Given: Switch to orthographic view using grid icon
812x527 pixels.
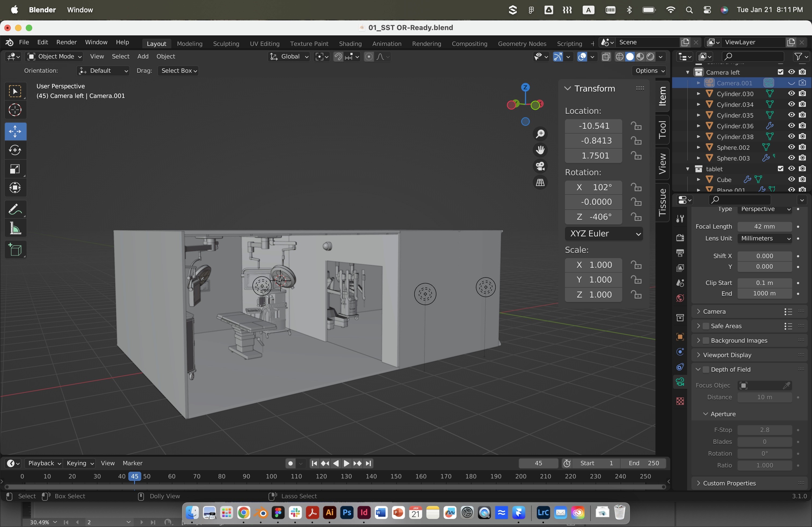Looking at the screenshot, I should coord(540,183).
